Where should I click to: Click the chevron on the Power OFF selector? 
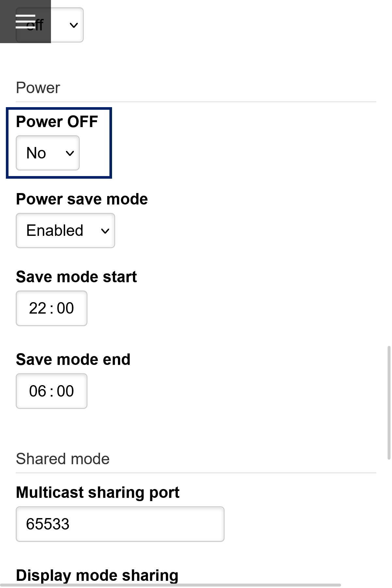(x=70, y=153)
